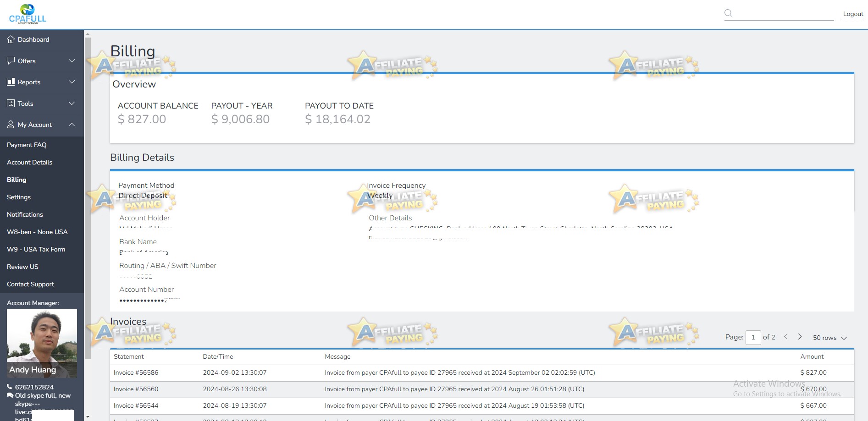Click the phone number 6262152824
Viewport: 868px width, 421px height.
click(34, 387)
